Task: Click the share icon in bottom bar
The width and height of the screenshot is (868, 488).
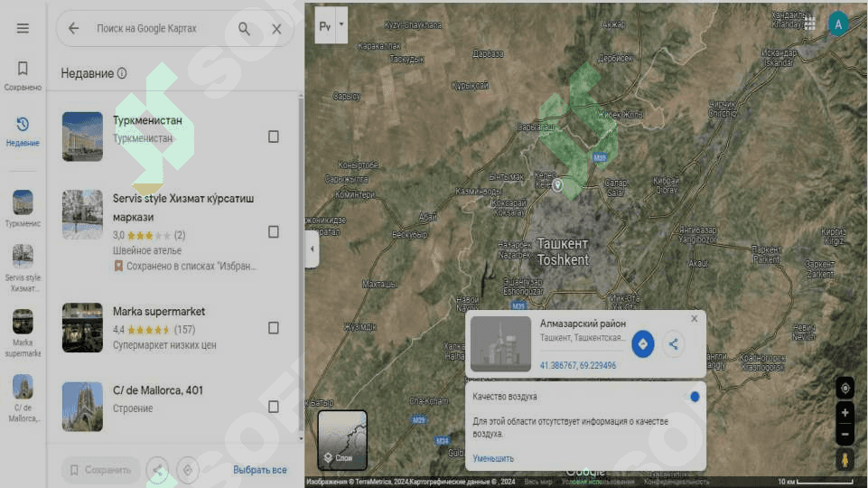Action: [158, 470]
